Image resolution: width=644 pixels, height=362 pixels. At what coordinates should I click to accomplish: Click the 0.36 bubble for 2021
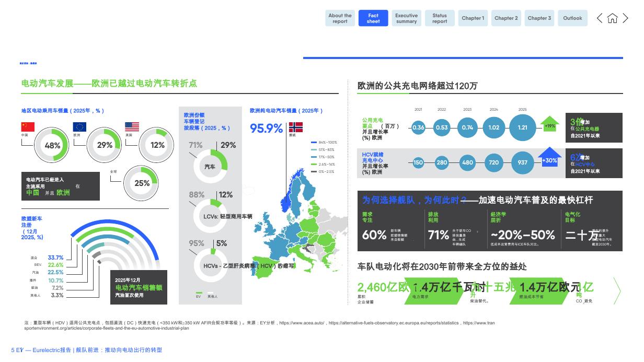[418, 127]
